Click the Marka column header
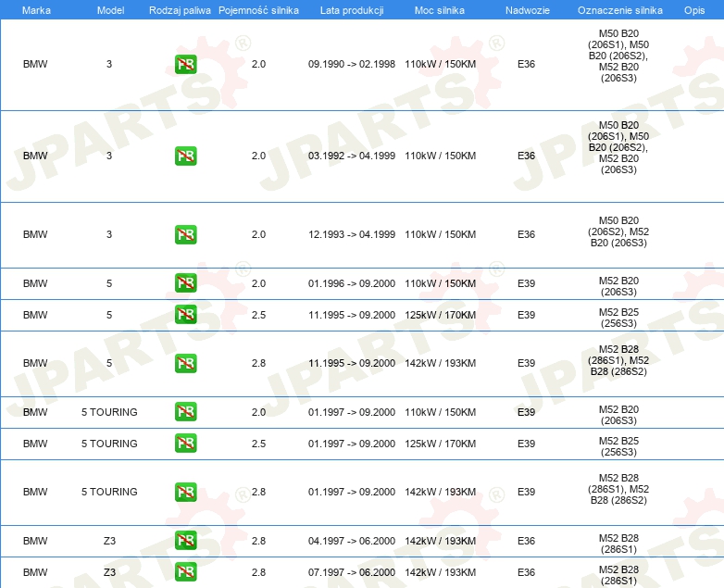This screenshot has height=588, width=724. click(36, 10)
